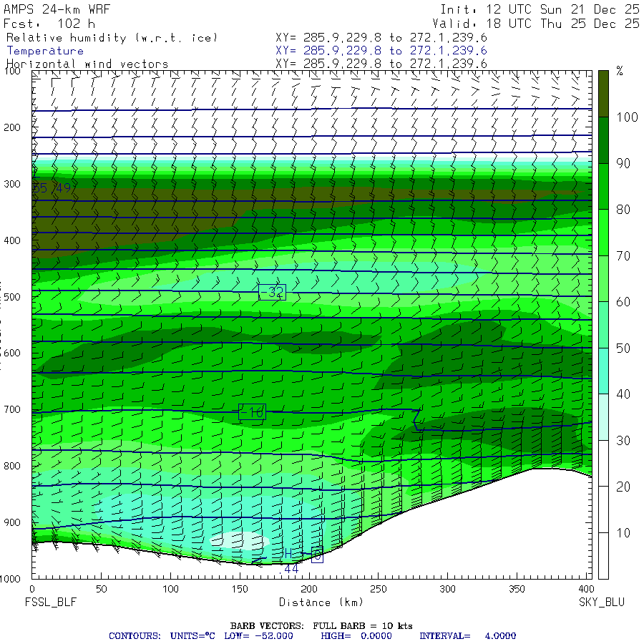Click the AMPS 24-km WRF title
644x644 pixels.
[x=54, y=10]
